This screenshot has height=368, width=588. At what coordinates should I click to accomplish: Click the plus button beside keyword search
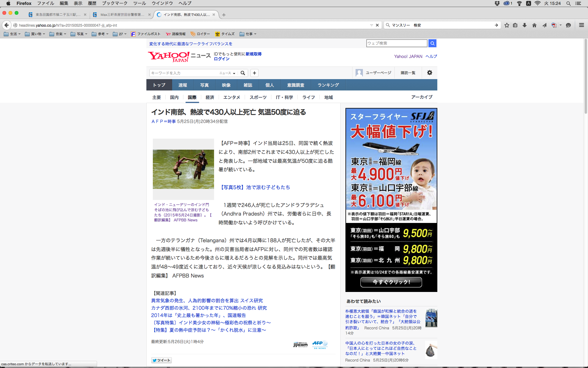pyautogui.click(x=254, y=73)
